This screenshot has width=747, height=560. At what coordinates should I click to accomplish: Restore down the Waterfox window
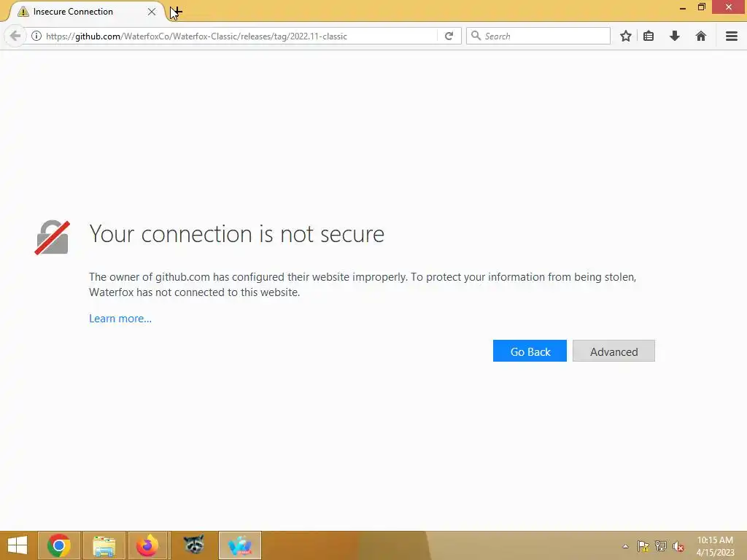point(701,7)
